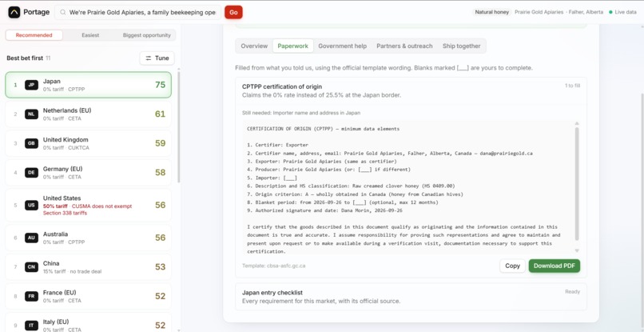Screen dimensions: 644x332
Task: Select the Recommended sort option
Action: (34, 35)
